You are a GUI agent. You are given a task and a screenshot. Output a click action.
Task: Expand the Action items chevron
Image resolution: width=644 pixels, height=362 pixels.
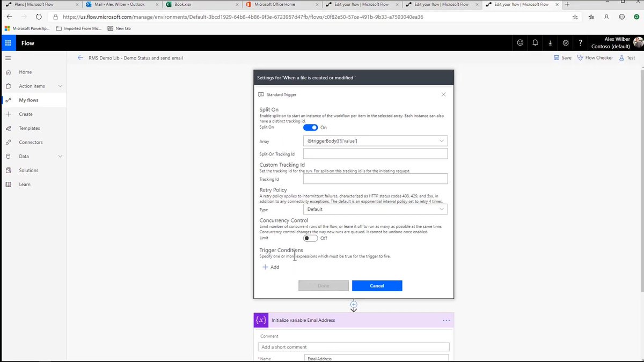(60, 86)
